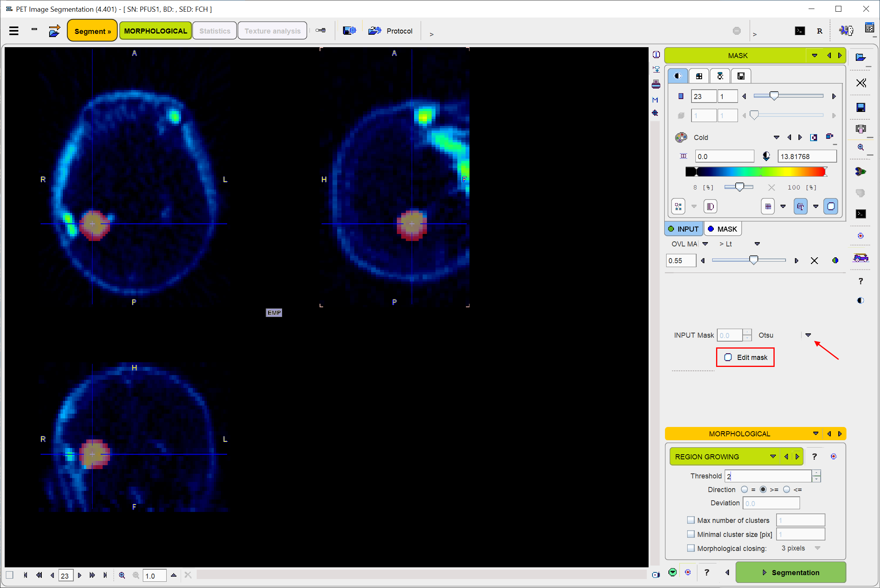Select the contrast/color settings tab
This screenshot has width=880, height=588.
(x=678, y=76)
